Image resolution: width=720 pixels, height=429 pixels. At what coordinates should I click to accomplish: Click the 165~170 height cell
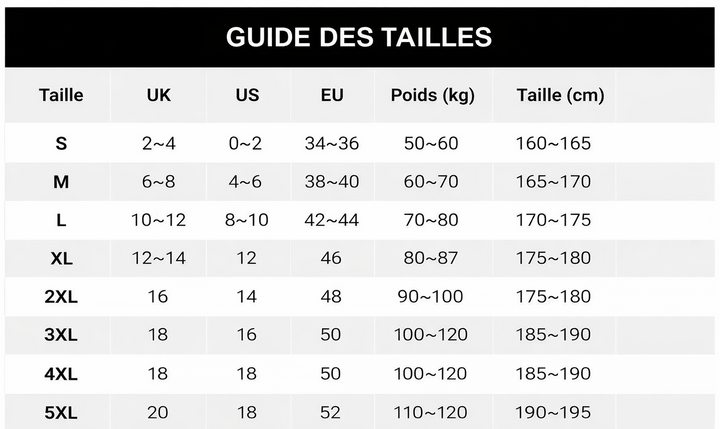click(x=553, y=182)
